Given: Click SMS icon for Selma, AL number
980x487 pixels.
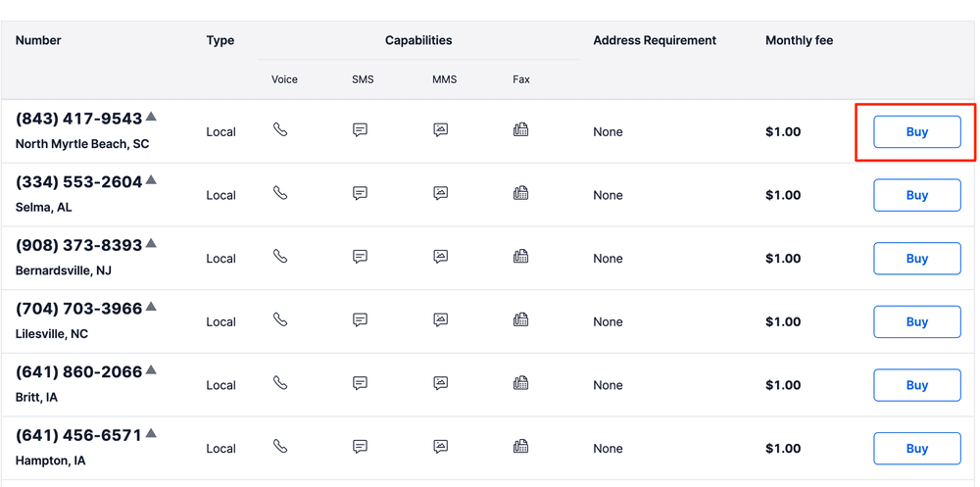Looking at the screenshot, I should pos(360,193).
